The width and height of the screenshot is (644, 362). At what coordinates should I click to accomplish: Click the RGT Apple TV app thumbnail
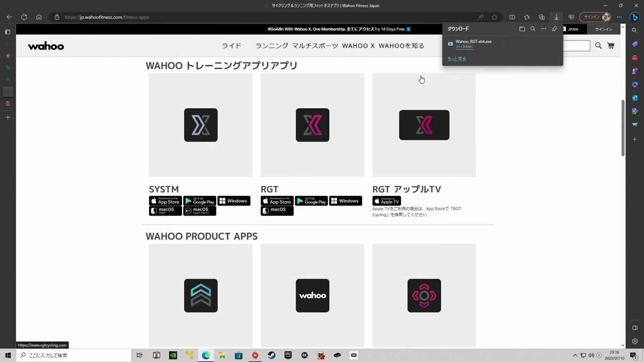(424, 125)
